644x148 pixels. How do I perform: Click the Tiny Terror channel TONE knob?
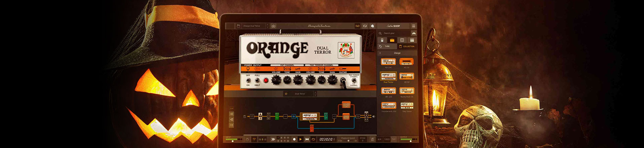321,80
